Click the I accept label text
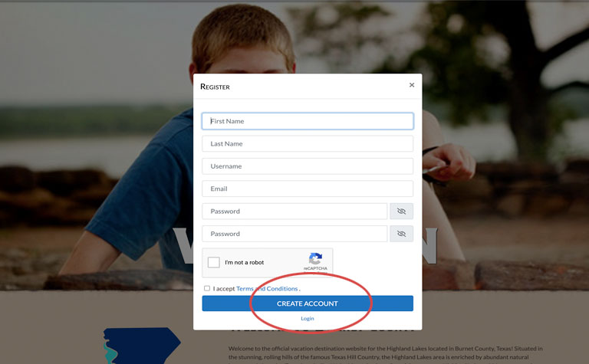Viewport: 589px width, 364px height. click(x=224, y=289)
